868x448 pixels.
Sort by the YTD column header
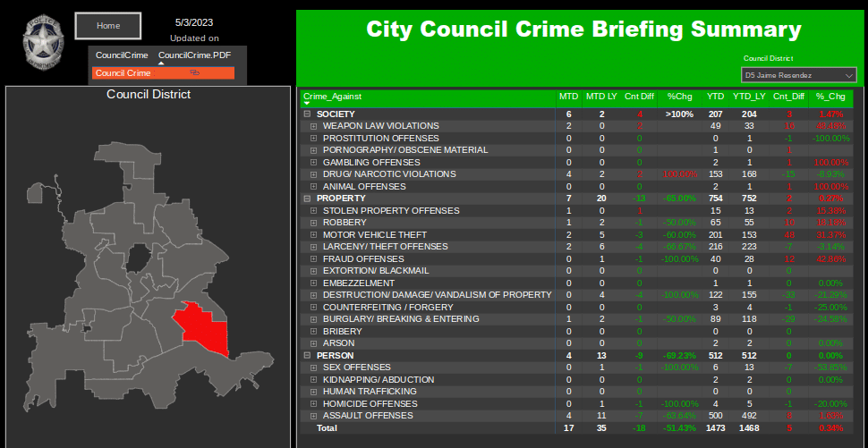point(715,97)
